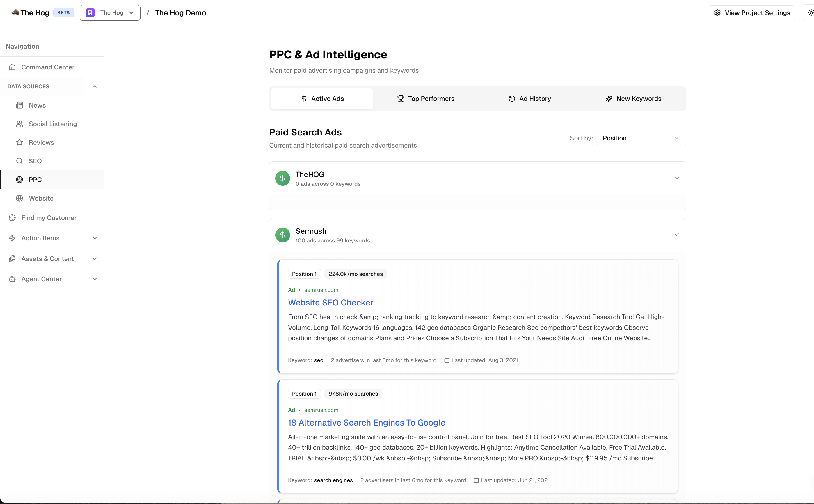The image size is (814, 504).
Task: Open 18 Alternative Search Engines To Google link
Action: 366,423
